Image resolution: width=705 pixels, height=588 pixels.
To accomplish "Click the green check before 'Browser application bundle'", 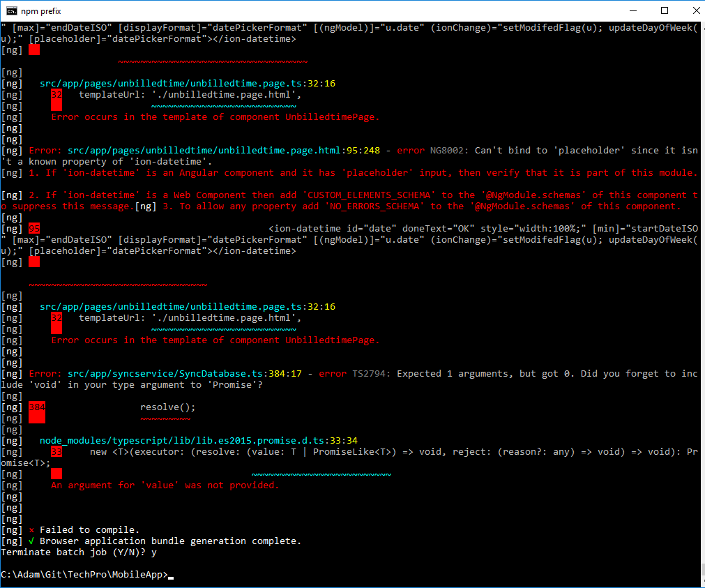I will (31, 541).
